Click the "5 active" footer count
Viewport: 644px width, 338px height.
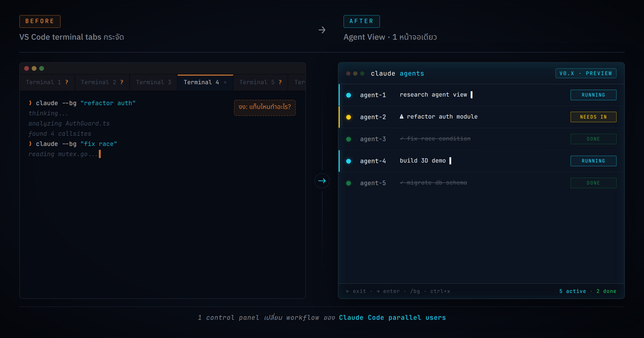(573, 291)
